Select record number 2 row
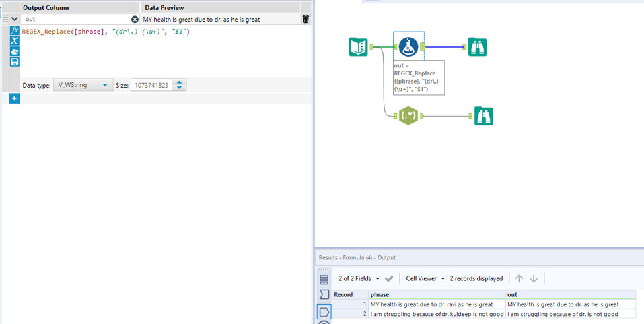This screenshot has height=324, width=644. [351, 314]
